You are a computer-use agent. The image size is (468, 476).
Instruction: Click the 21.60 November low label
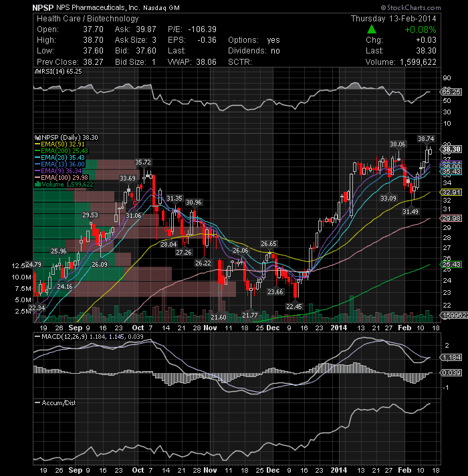[x=219, y=318]
